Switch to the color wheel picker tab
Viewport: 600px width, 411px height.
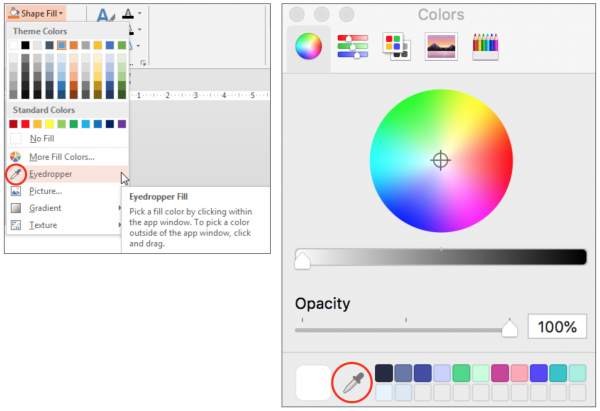[308, 46]
